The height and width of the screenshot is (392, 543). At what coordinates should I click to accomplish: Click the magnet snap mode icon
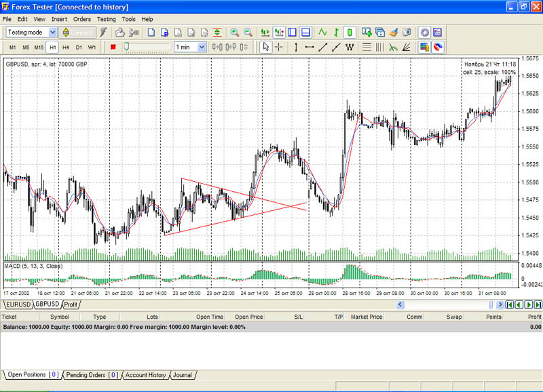pyautogui.click(x=438, y=47)
